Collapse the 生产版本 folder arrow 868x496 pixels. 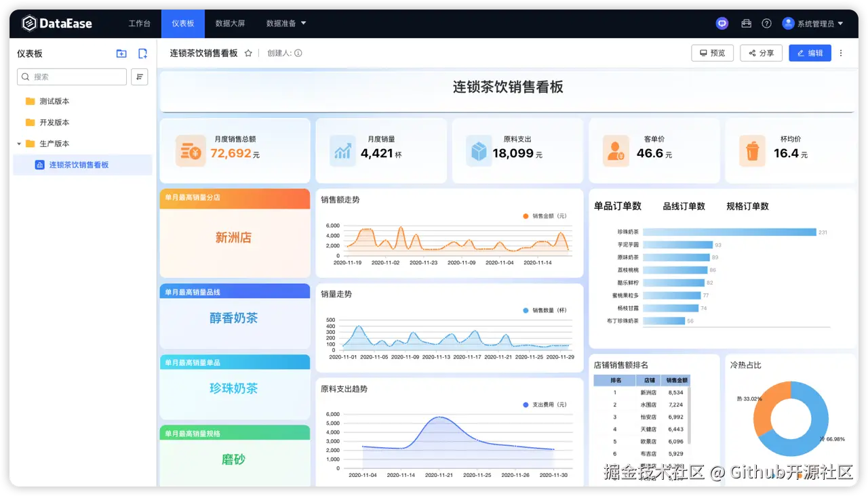pyautogui.click(x=19, y=144)
